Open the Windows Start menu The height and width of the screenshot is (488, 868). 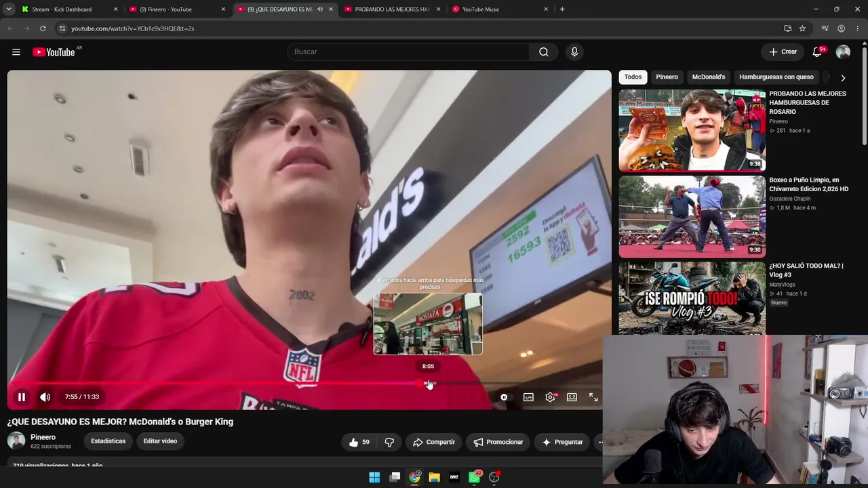coord(374,477)
